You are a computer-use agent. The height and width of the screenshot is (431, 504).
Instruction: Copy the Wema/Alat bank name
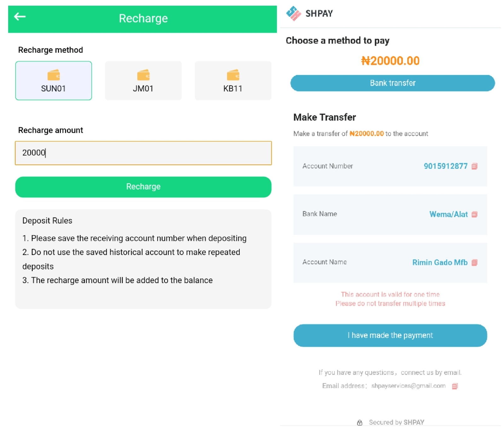(474, 214)
